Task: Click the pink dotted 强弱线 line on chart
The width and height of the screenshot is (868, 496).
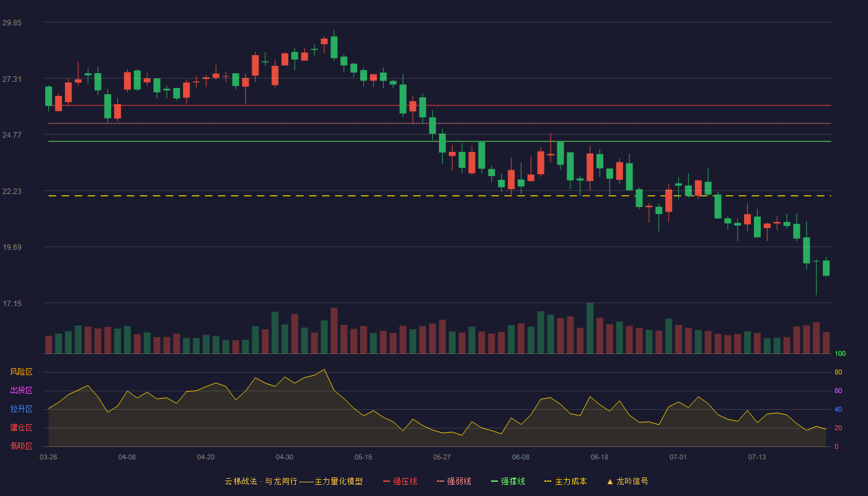Action: [440, 123]
